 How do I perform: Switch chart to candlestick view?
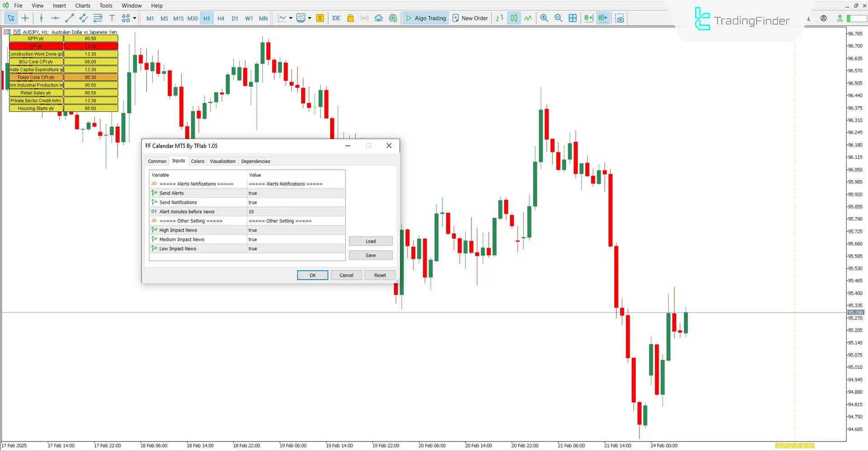click(x=513, y=18)
